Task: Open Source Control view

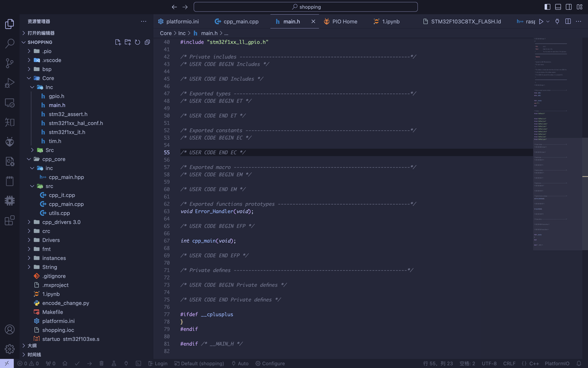Action: (9, 63)
